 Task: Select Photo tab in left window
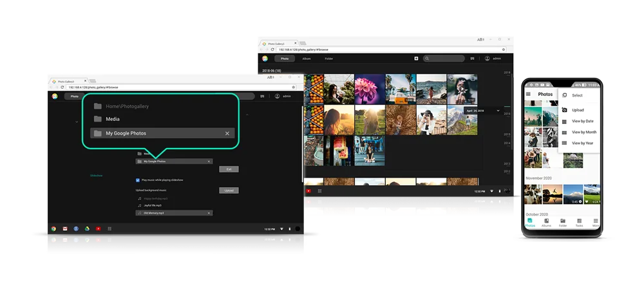[x=74, y=96]
